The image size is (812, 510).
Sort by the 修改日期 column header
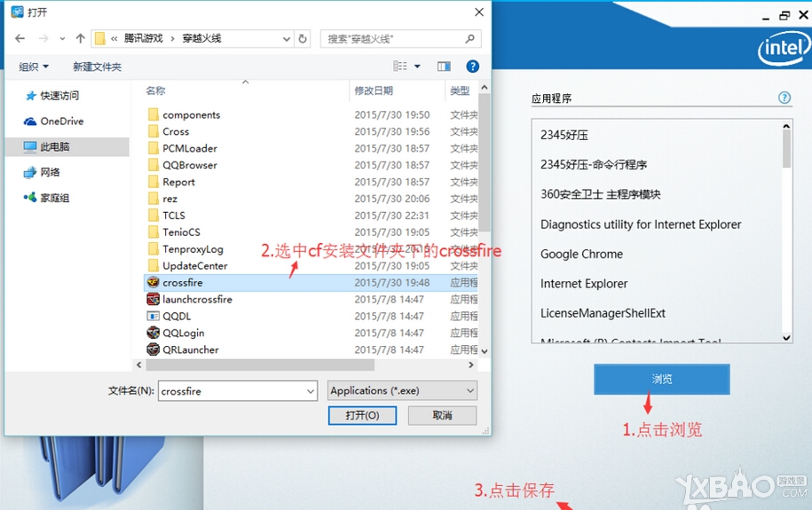[x=374, y=90]
